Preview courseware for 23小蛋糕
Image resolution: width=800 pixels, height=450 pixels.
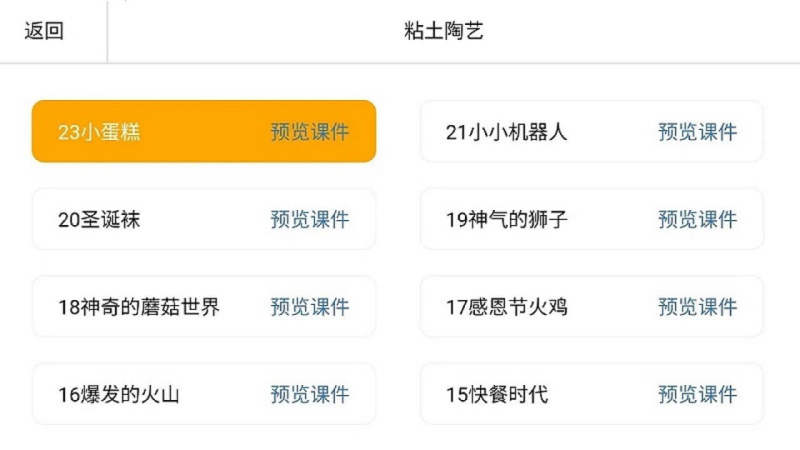tap(310, 132)
